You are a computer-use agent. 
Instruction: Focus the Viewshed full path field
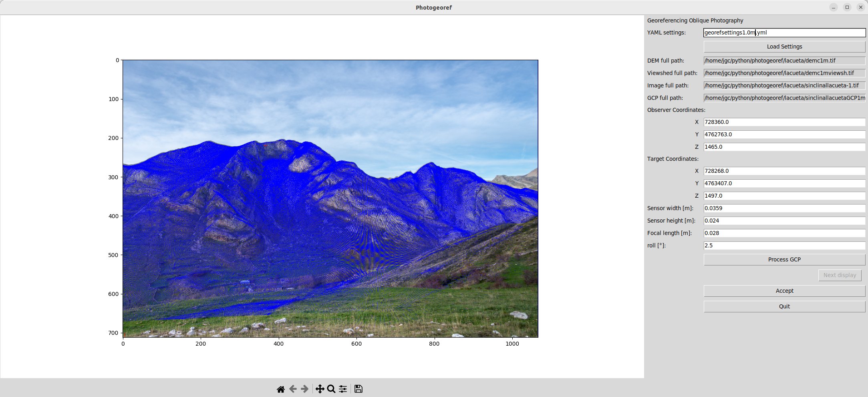tap(784, 73)
